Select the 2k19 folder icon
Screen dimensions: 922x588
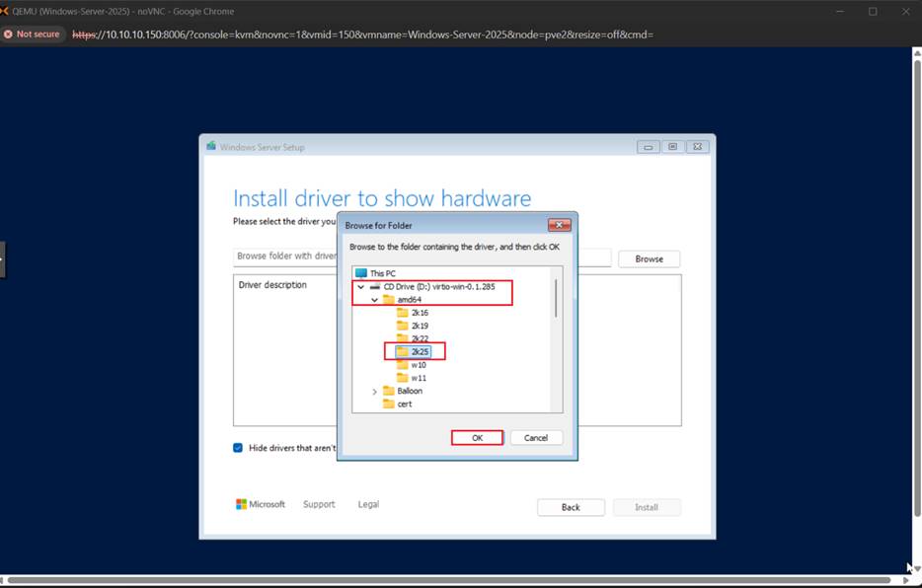coord(403,326)
